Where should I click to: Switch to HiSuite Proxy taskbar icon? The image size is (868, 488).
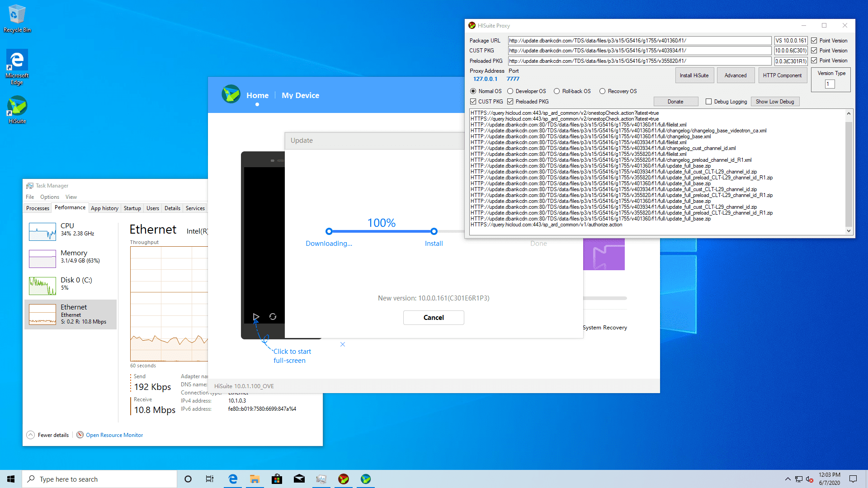pyautogui.click(x=344, y=479)
